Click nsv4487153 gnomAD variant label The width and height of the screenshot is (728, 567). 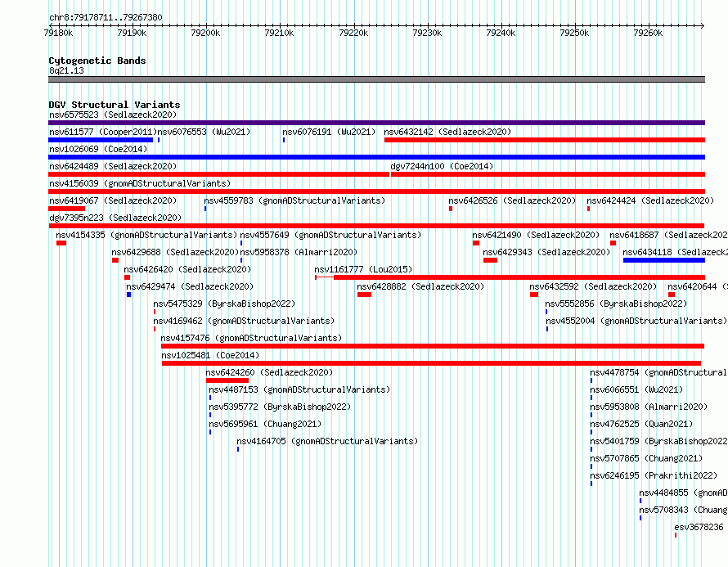(299, 389)
